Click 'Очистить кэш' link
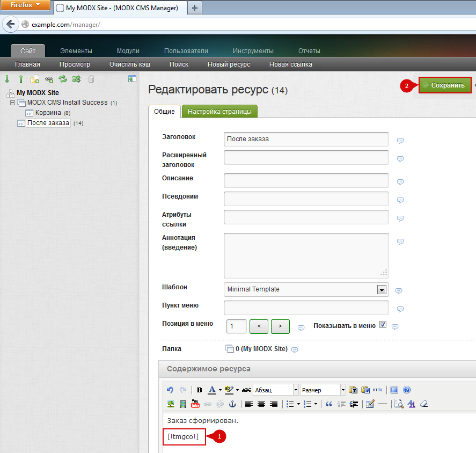The image size is (476, 453). point(129,64)
